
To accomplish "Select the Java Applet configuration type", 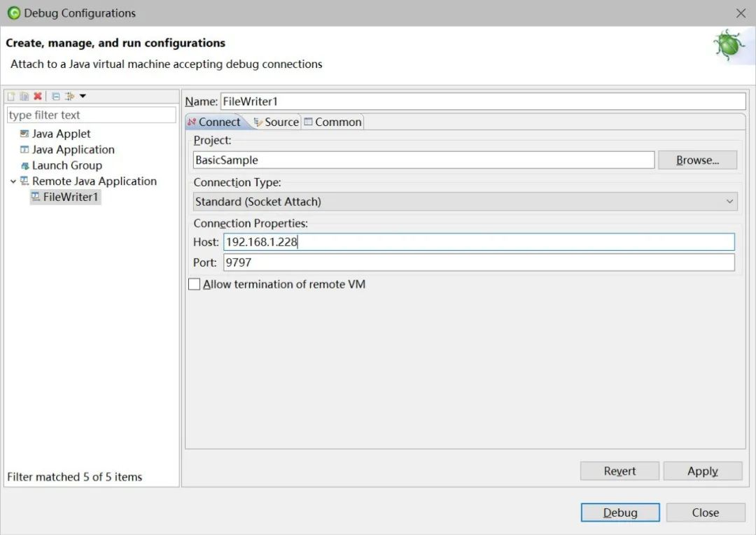I will tap(61, 134).
